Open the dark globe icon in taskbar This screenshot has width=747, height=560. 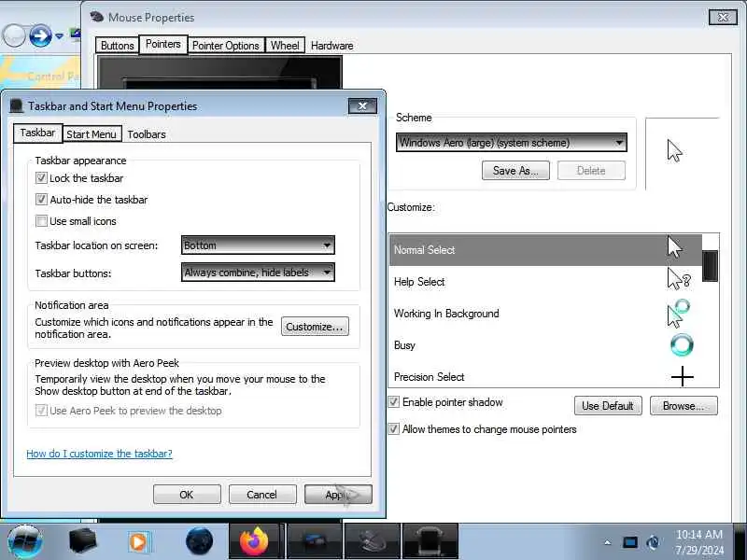tap(199, 541)
